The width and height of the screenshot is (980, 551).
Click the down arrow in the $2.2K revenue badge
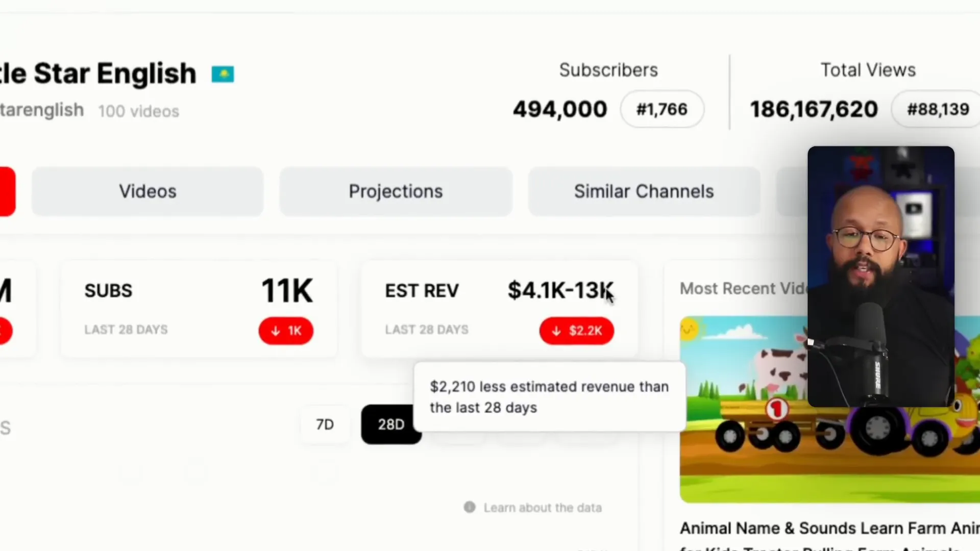(556, 331)
